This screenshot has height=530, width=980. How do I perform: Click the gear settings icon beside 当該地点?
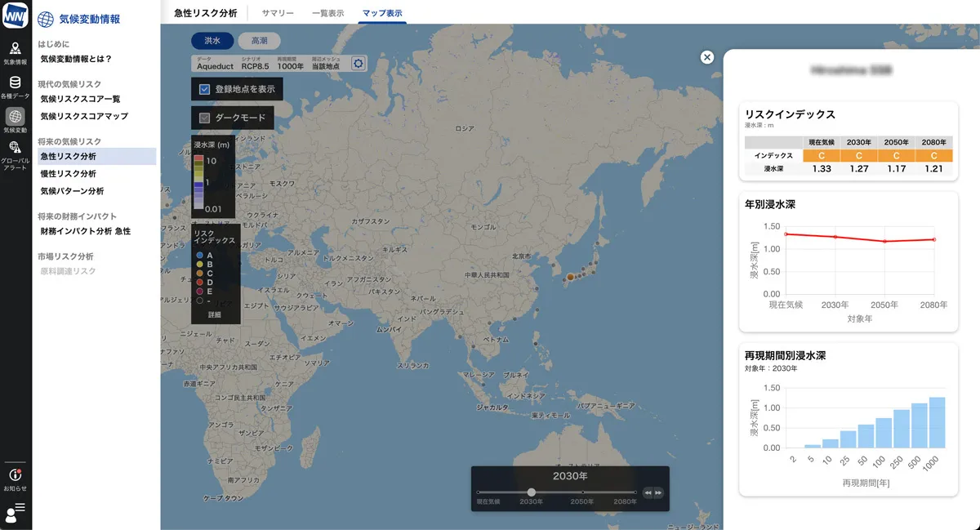click(358, 63)
